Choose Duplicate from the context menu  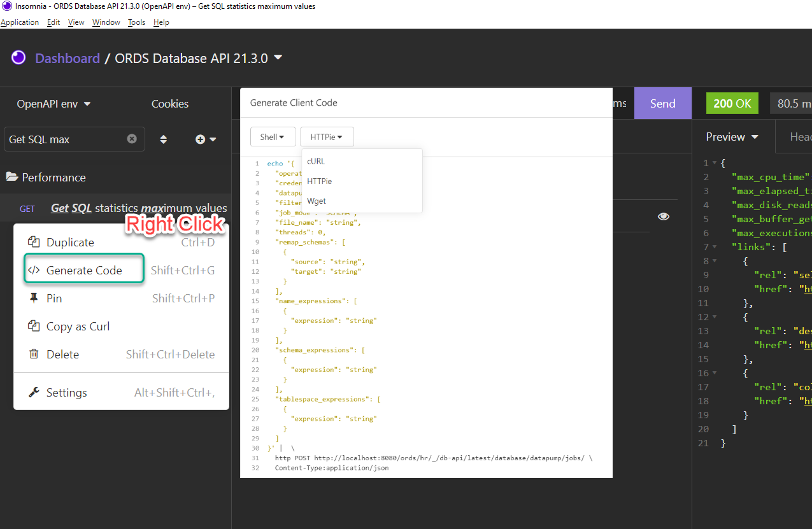point(121,242)
